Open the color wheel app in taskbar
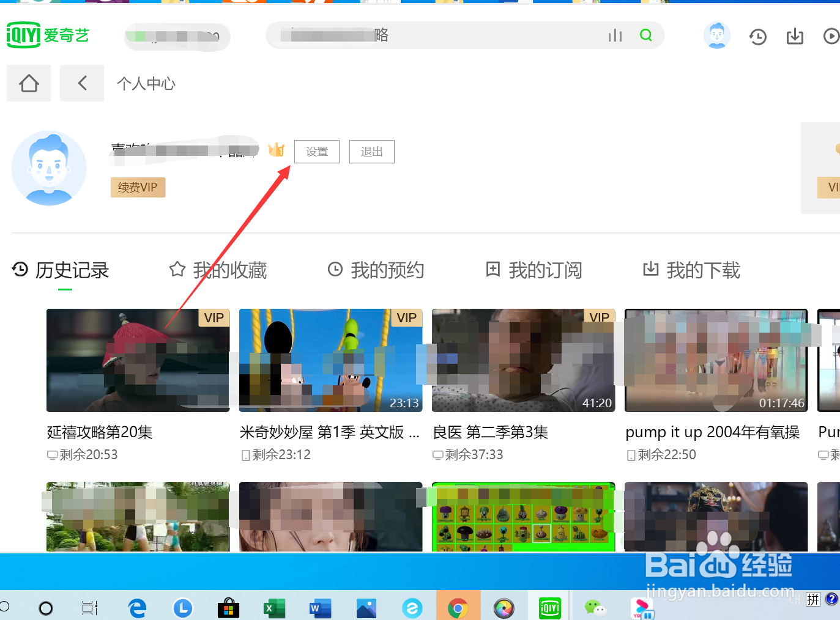840x620 pixels. coord(504,608)
